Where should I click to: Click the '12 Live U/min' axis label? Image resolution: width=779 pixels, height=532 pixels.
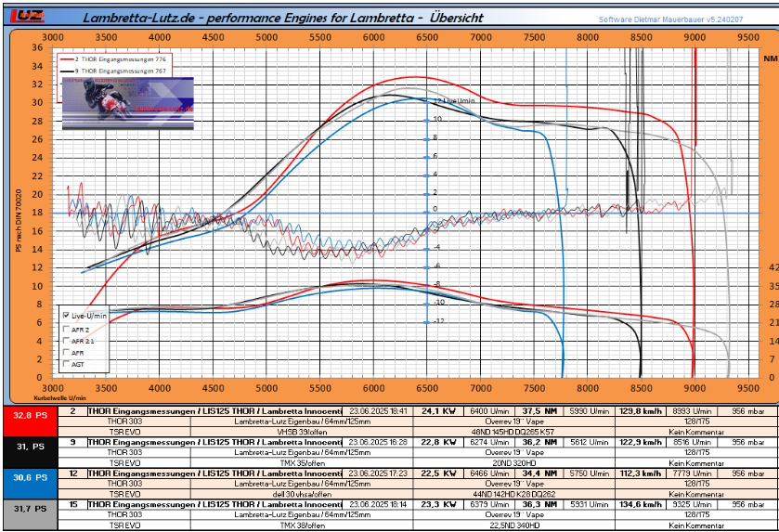point(454,101)
